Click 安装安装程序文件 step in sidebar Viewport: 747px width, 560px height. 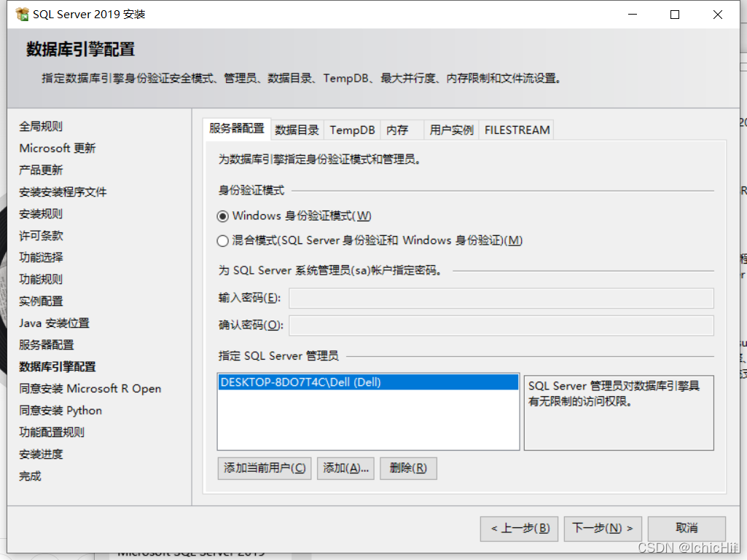tap(63, 192)
